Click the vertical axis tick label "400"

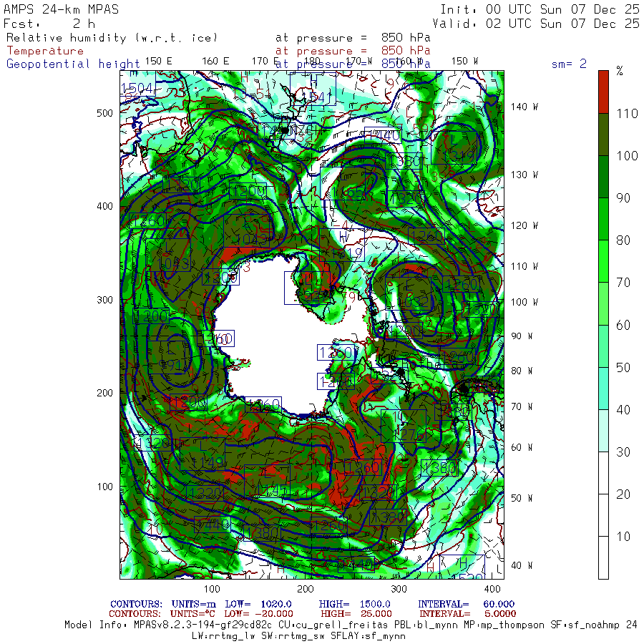coord(104,206)
